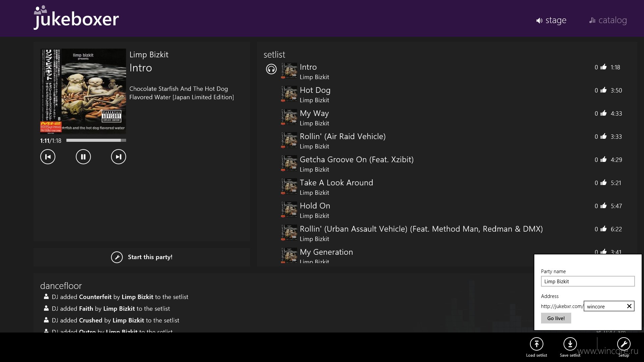Click album thumbnail of Intro in setlist
Viewport: 644px width, 362px height.
289,71
